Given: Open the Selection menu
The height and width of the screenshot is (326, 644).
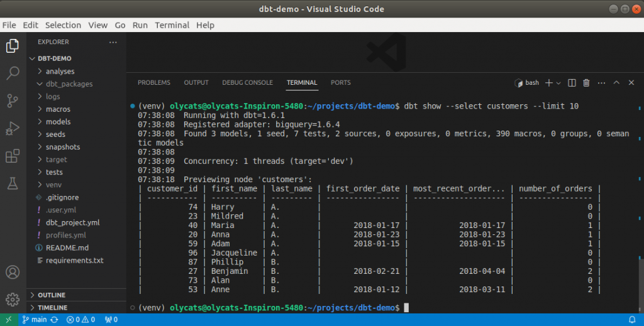Looking at the screenshot, I should tap(63, 25).
